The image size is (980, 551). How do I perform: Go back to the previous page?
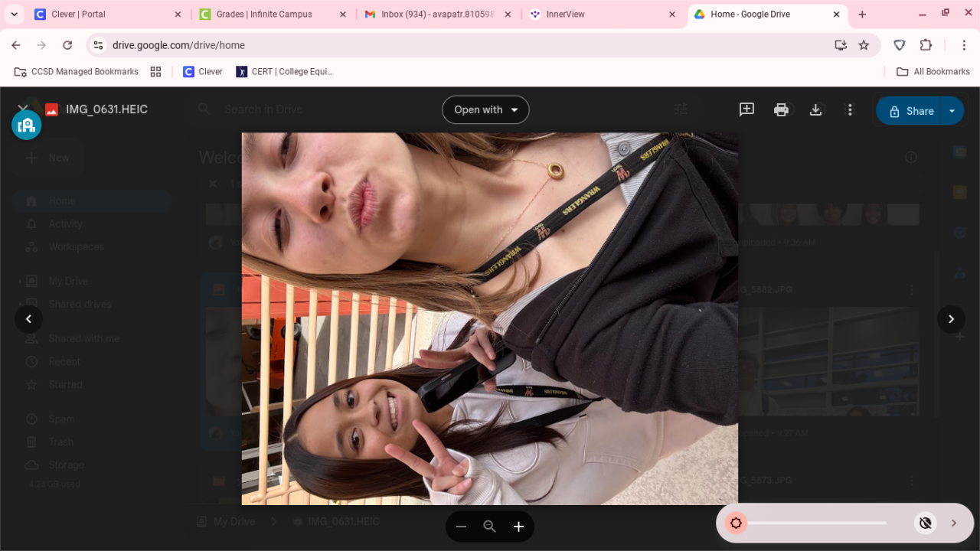coord(16,45)
